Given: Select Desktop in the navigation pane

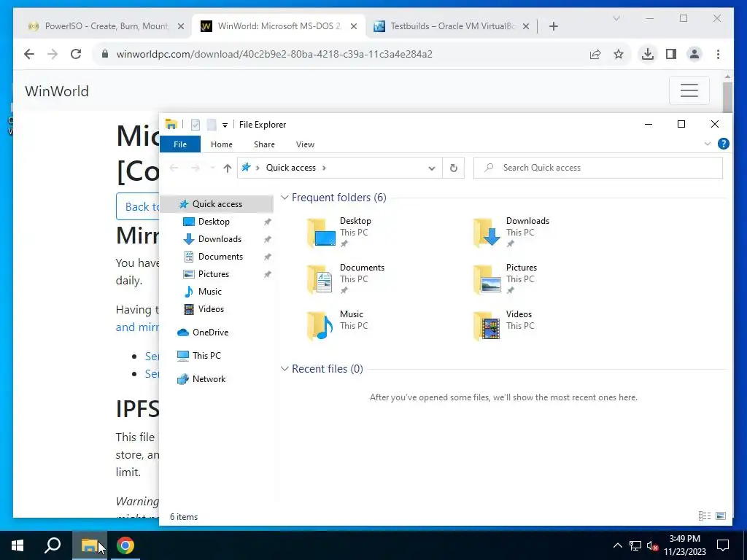Looking at the screenshot, I should [x=214, y=222].
